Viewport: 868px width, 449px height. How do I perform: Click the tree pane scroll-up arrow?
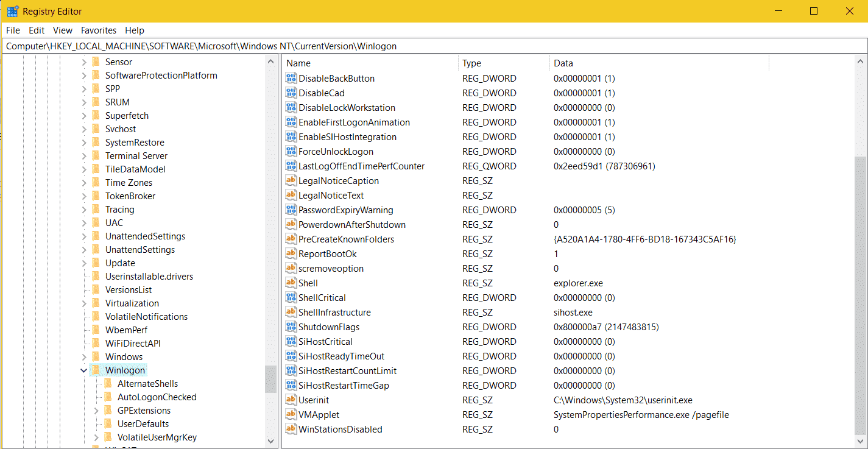click(x=271, y=61)
